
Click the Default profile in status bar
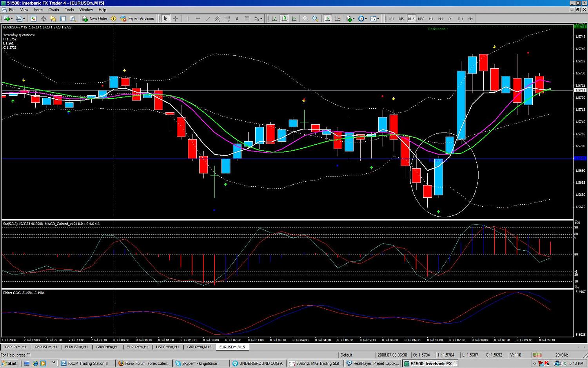point(346,355)
